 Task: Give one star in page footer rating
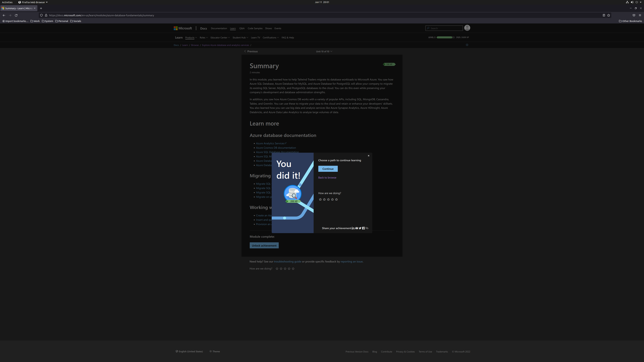click(x=277, y=268)
